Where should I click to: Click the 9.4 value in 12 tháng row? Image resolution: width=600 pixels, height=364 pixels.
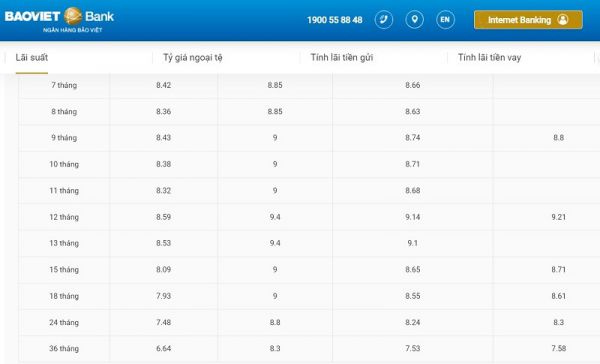tap(275, 217)
